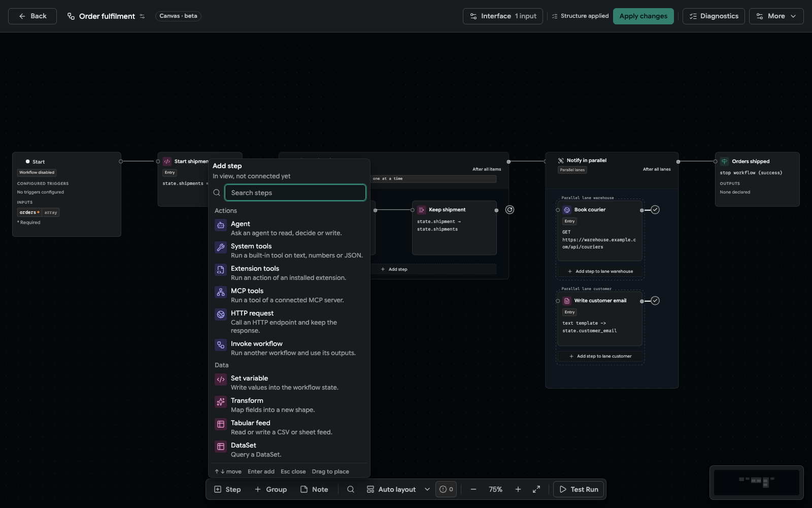Click Add step to lane customer
This screenshot has height=508, width=812.
(x=601, y=356)
